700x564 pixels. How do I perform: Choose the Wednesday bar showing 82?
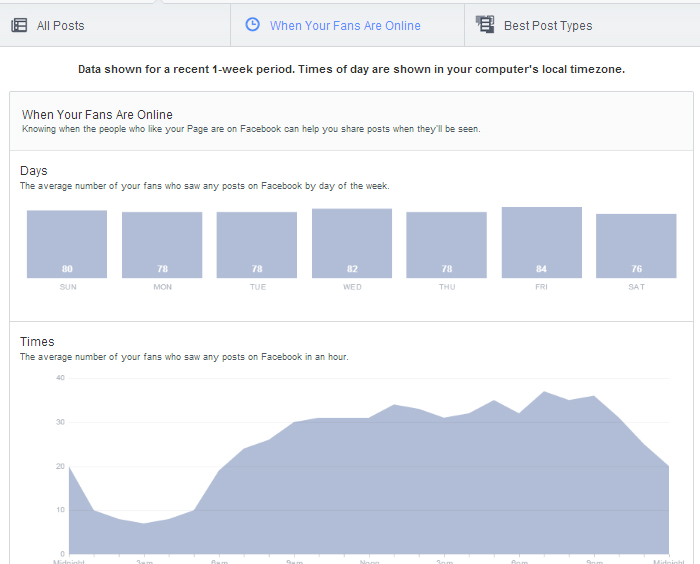pos(352,243)
